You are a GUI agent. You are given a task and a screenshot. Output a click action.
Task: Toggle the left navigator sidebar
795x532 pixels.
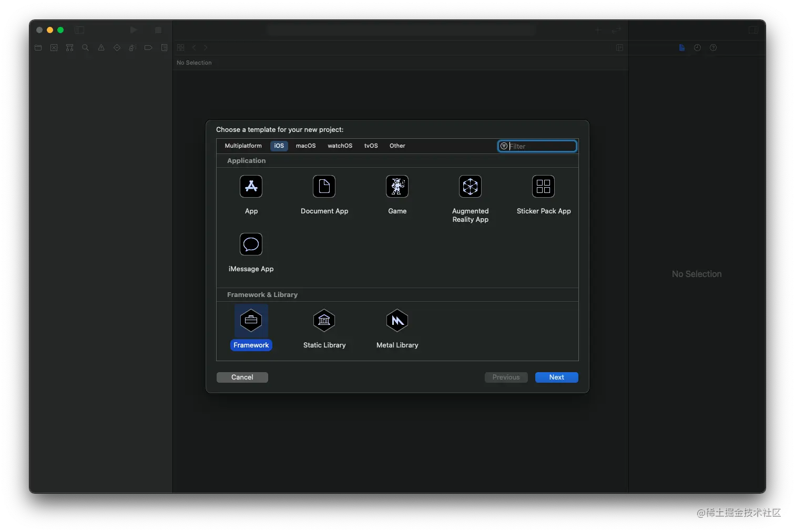pos(79,30)
